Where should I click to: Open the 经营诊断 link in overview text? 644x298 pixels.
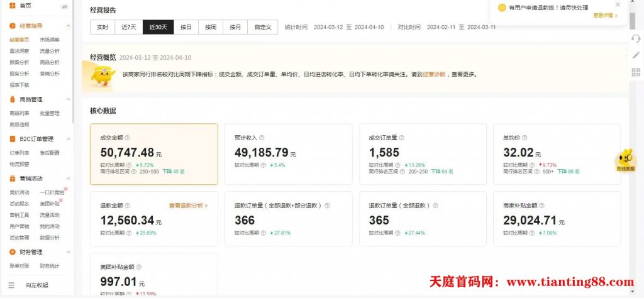(434, 75)
